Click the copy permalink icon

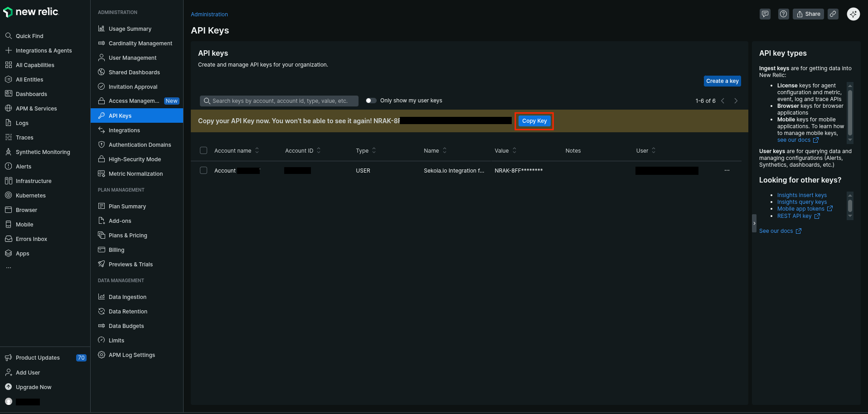833,14
